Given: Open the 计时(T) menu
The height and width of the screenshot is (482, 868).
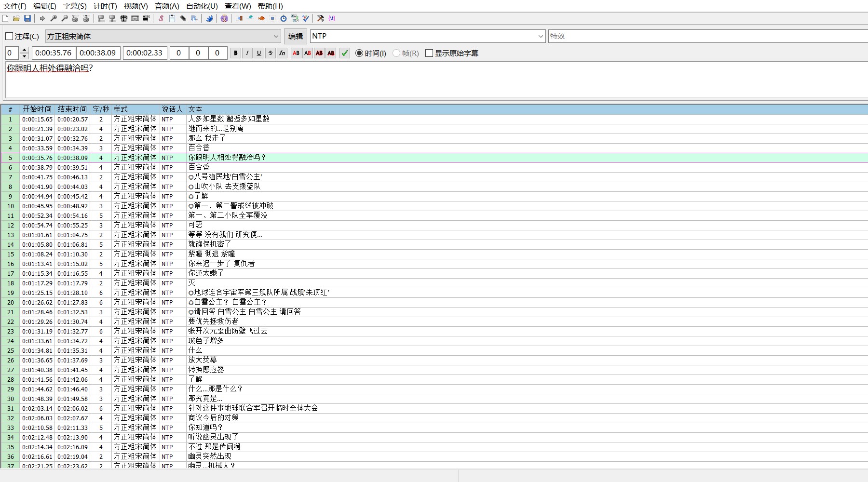Looking at the screenshot, I should pos(105,6).
